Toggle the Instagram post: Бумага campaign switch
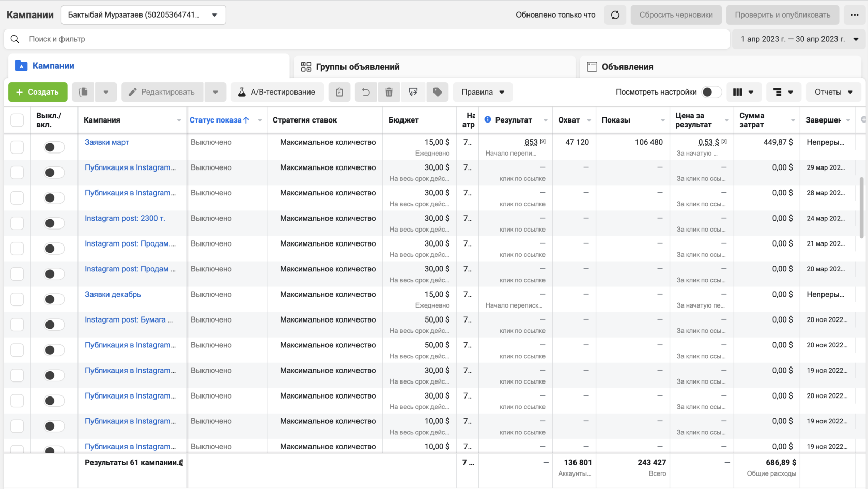The height and width of the screenshot is (489, 868). pyautogui.click(x=54, y=324)
